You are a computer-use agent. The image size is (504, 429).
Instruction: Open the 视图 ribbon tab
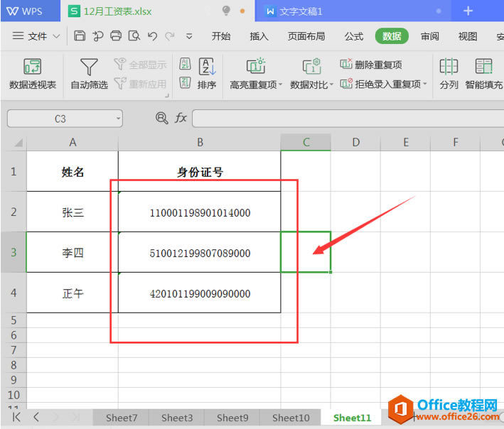[x=468, y=36]
